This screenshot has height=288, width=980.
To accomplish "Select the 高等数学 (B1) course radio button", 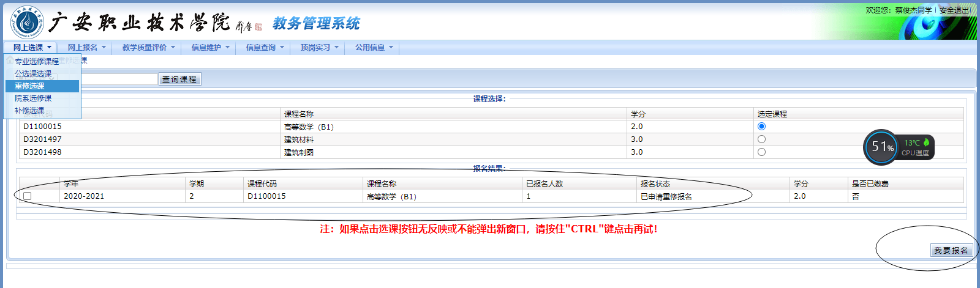I will click(x=761, y=127).
